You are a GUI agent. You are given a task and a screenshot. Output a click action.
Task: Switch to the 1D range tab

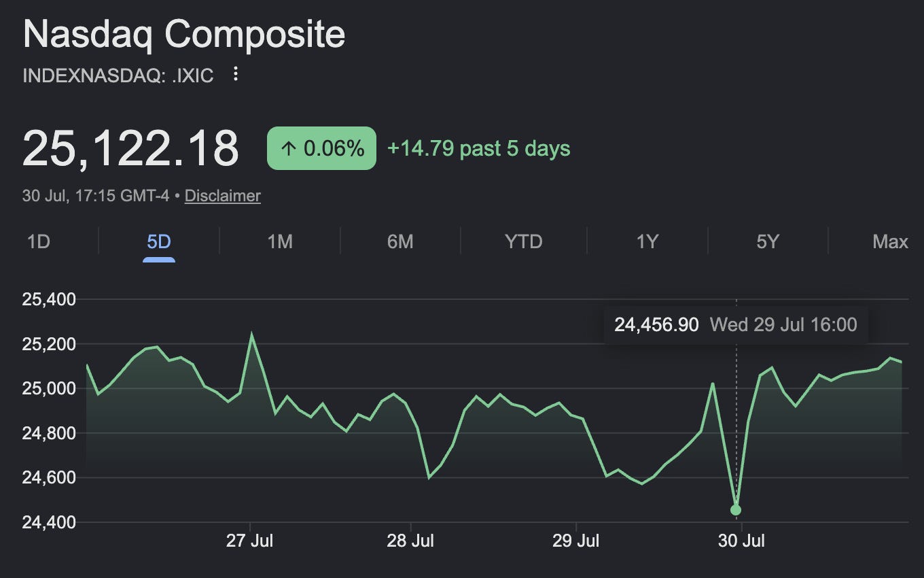pos(39,241)
